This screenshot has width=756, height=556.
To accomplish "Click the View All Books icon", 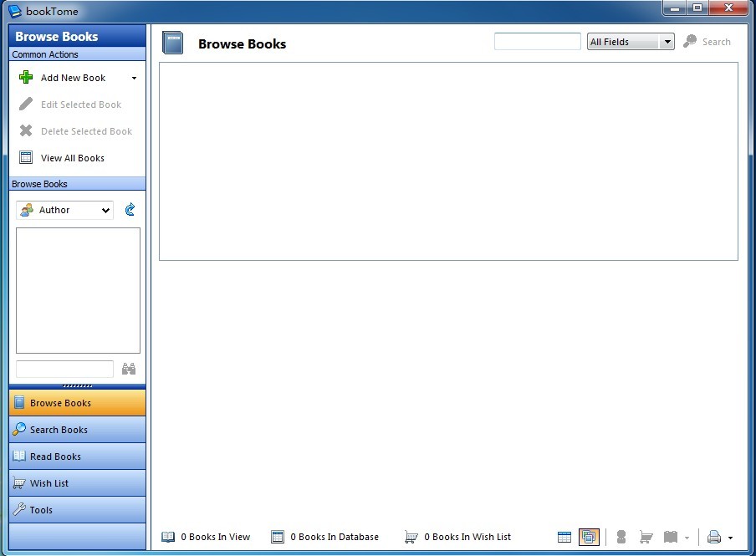I will 26,158.
